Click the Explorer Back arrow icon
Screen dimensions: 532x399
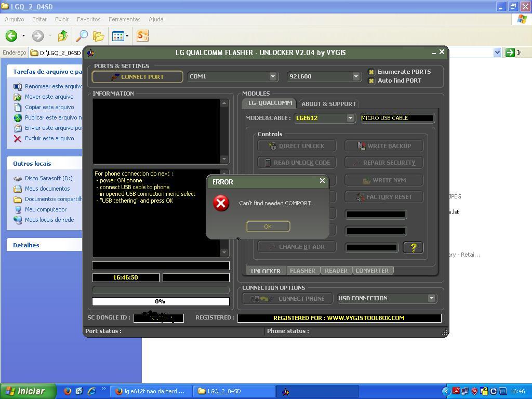click(x=11, y=36)
